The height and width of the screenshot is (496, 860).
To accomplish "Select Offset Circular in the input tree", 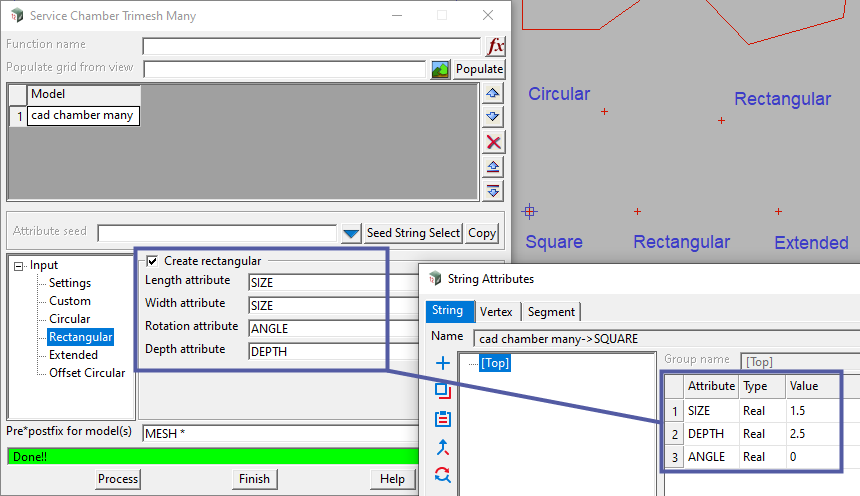I will 87,373.
